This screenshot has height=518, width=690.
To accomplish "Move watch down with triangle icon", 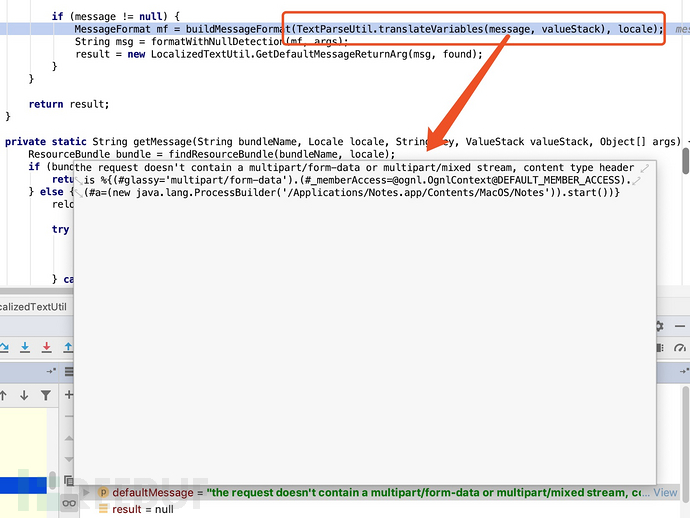I will (x=69, y=459).
